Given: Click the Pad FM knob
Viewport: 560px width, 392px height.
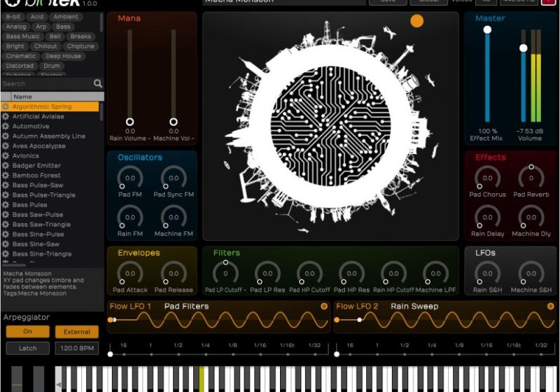Looking at the screenshot, I should click(130, 178).
